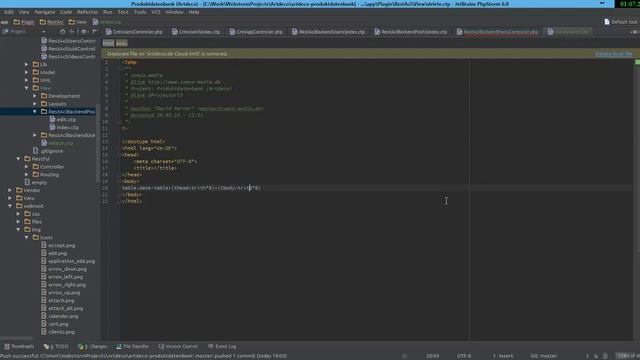
Task: Click the Delete local file link
Action: pyautogui.click(x=613, y=54)
